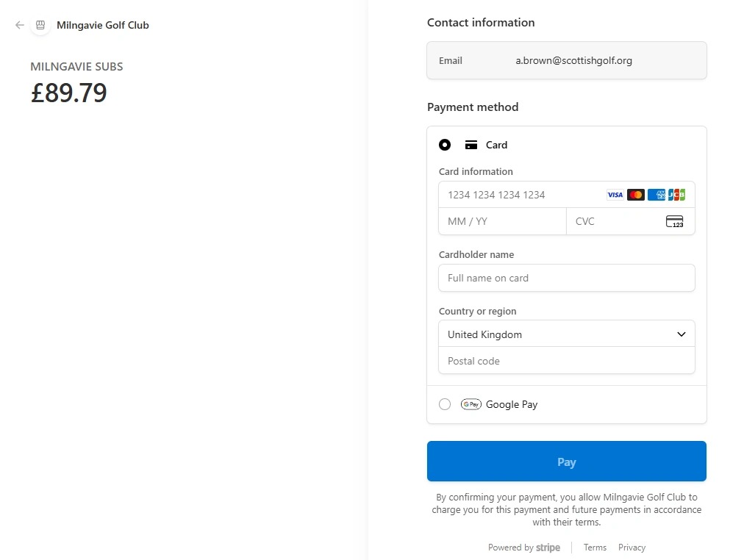Click the Visa card logo
Image resolution: width=744 pixels, height=560 pixels.
coord(615,195)
